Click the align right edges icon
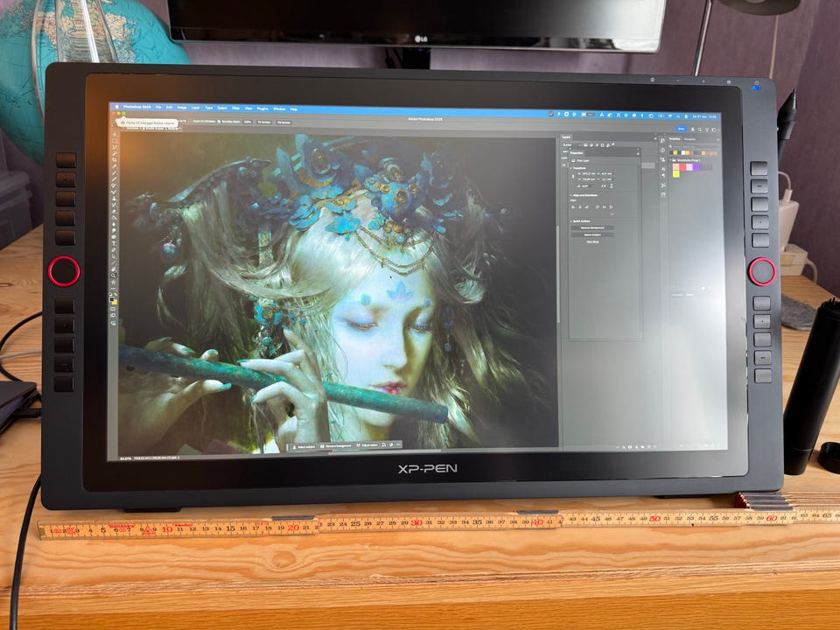 [x=586, y=206]
